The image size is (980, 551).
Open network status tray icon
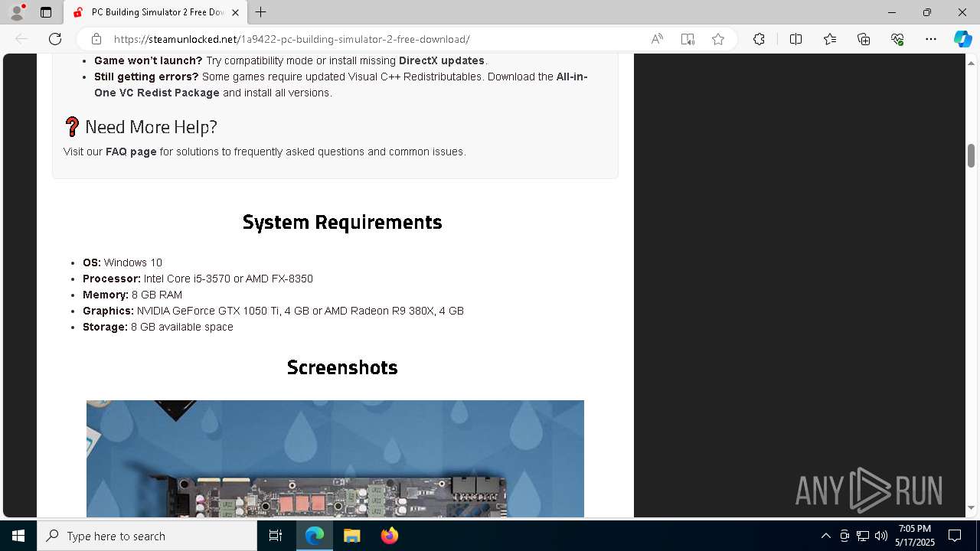(863, 536)
